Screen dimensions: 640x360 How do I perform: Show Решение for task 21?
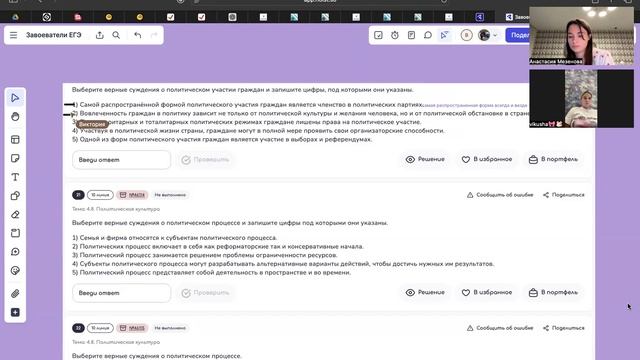425,292
